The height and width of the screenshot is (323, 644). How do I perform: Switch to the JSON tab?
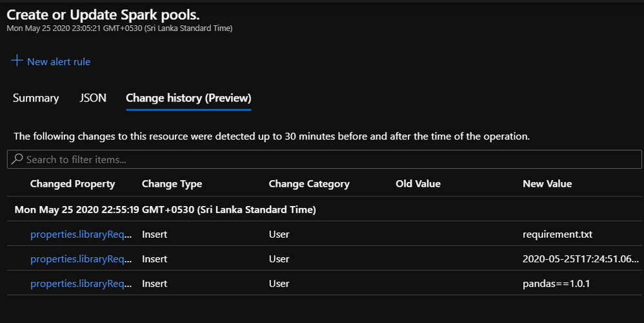click(x=93, y=98)
